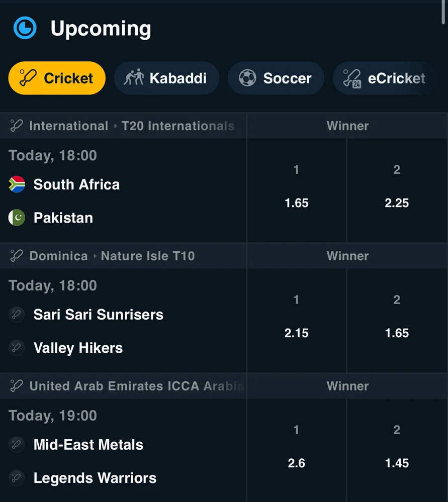Switch to the Soccer tab
The height and width of the screenshot is (502, 448).
[276, 78]
